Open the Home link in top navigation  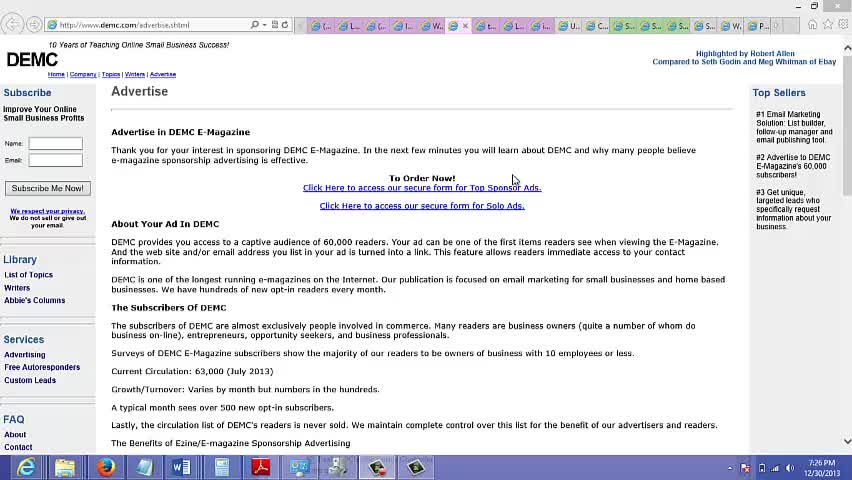(x=56, y=74)
